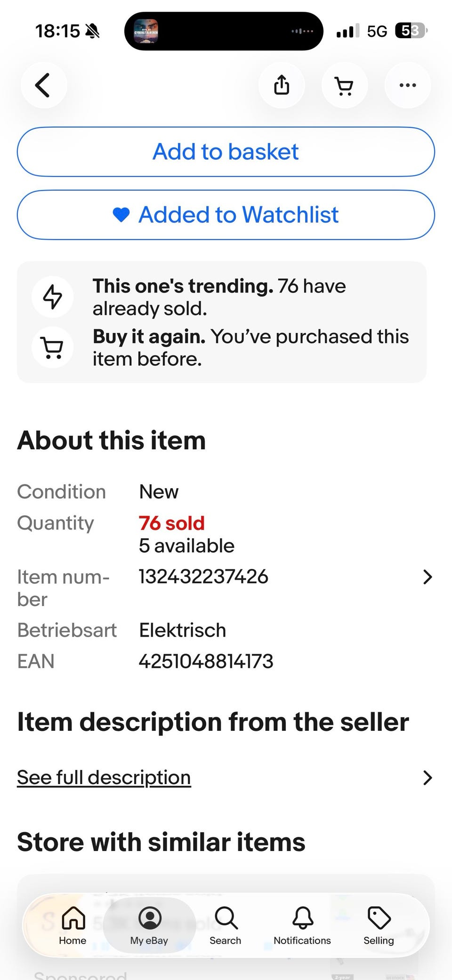Expand the item number row chevron

pos(427,577)
